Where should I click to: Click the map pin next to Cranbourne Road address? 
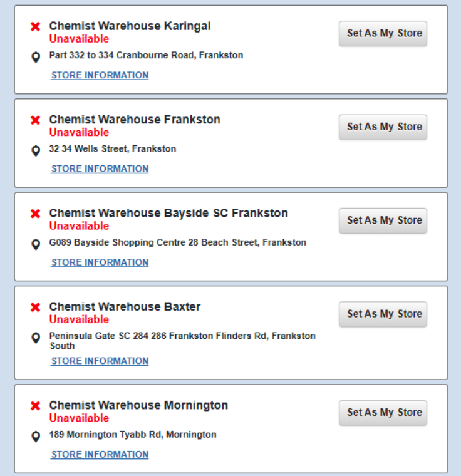coord(36,57)
